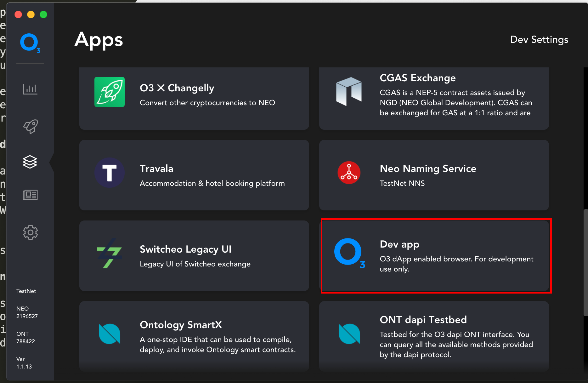Viewport: 588px width, 383px height.
Task: Select the stacked layers Apps icon
Action: pyautogui.click(x=30, y=162)
